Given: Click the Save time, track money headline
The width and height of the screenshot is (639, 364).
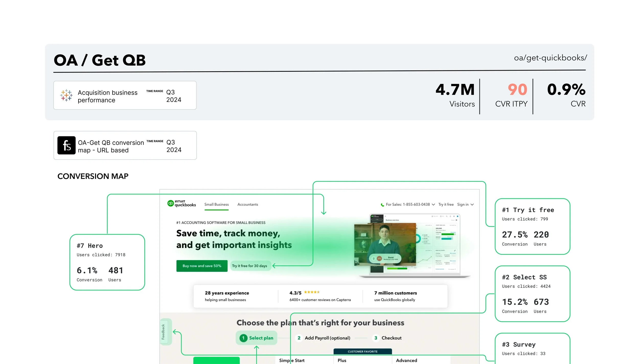Looking at the screenshot, I should click(x=234, y=239).
